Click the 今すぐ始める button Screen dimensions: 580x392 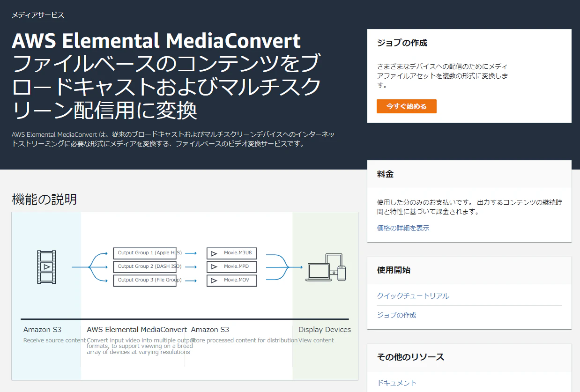point(406,106)
